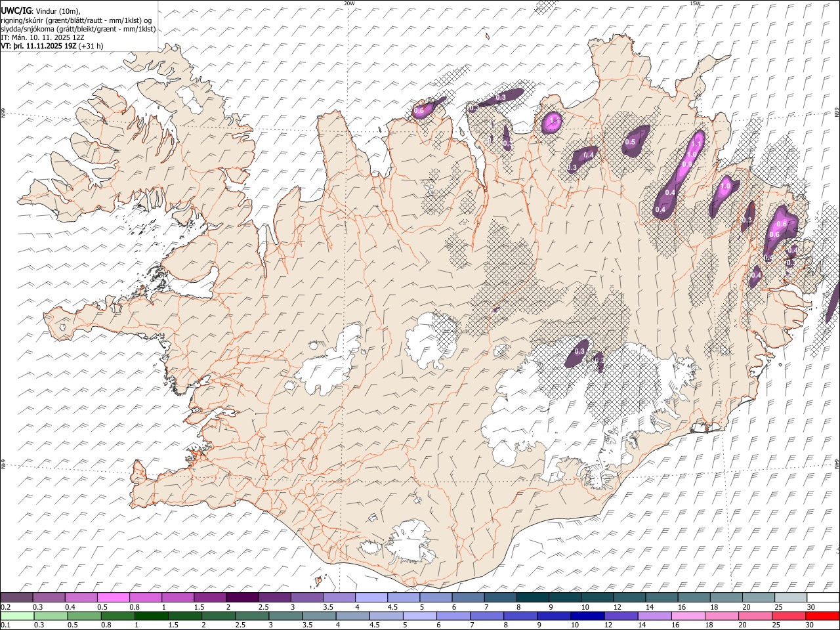Click the '15W' longitude label at top

point(695,3)
